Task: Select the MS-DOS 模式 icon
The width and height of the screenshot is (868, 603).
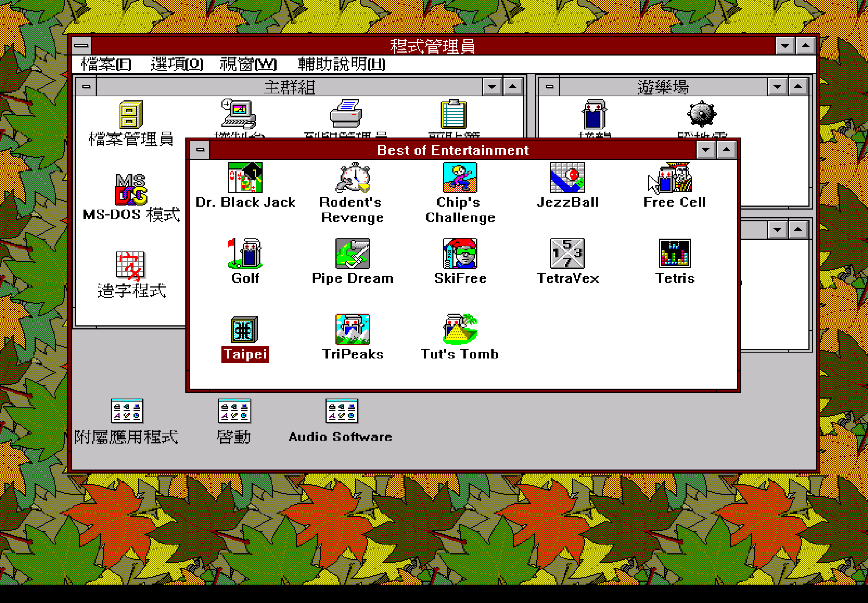Action: (131, 190)
